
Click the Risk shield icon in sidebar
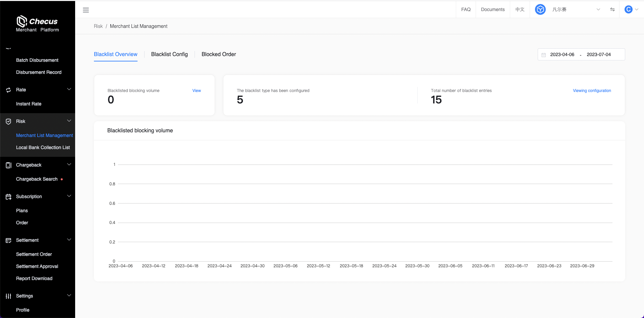coord(8,122)
